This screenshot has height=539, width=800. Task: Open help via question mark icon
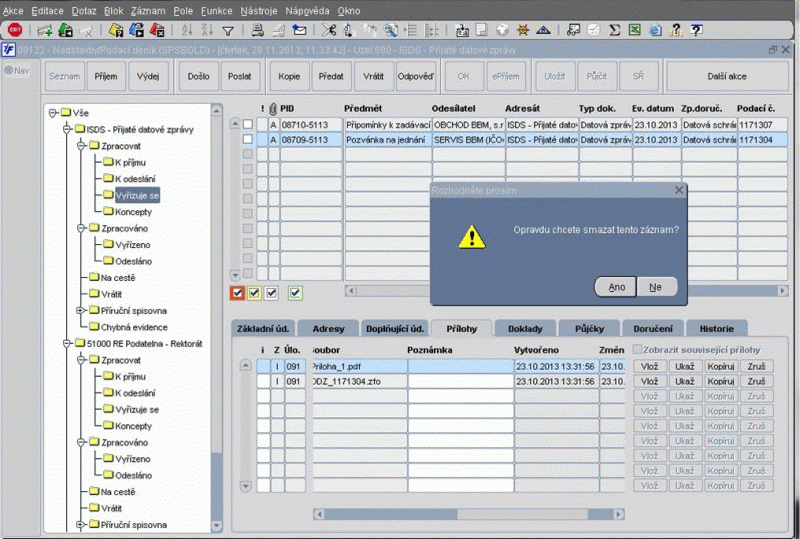[677, 31]
